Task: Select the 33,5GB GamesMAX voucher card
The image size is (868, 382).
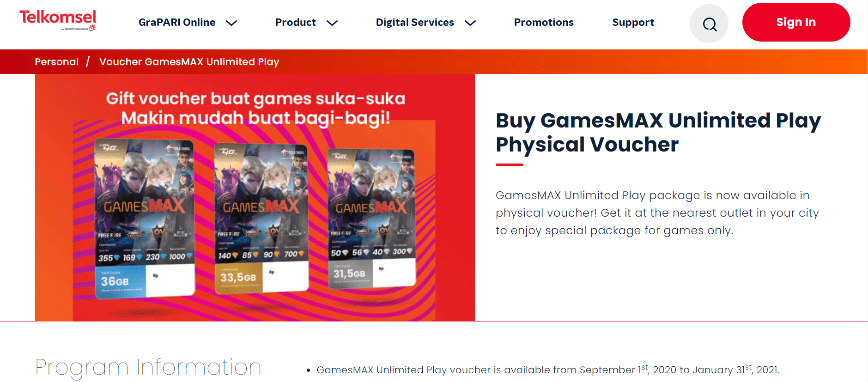Action: 261,218
